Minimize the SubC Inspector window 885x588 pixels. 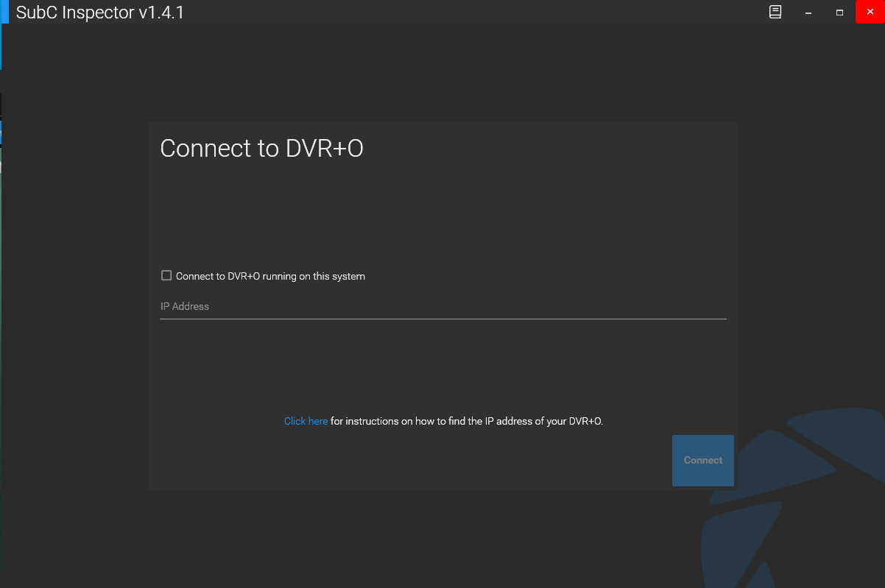(808, 13)
